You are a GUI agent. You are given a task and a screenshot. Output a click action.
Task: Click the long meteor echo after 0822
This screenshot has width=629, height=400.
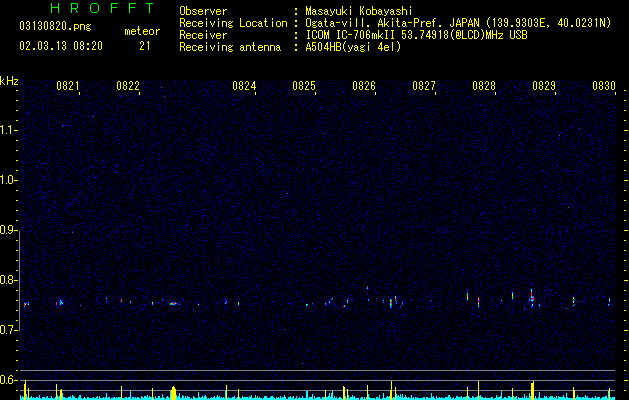pyautogui.click(x=174, y=304)
